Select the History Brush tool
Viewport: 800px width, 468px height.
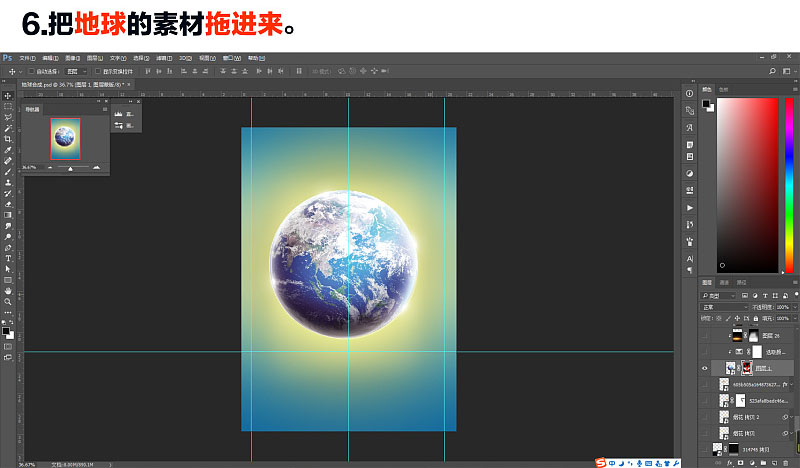coord(8,193)
